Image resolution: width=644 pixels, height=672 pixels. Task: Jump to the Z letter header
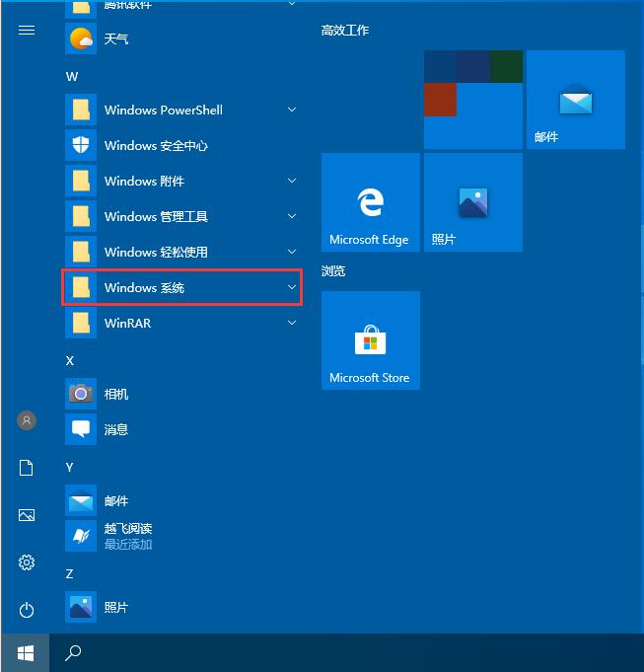point(69,574)
